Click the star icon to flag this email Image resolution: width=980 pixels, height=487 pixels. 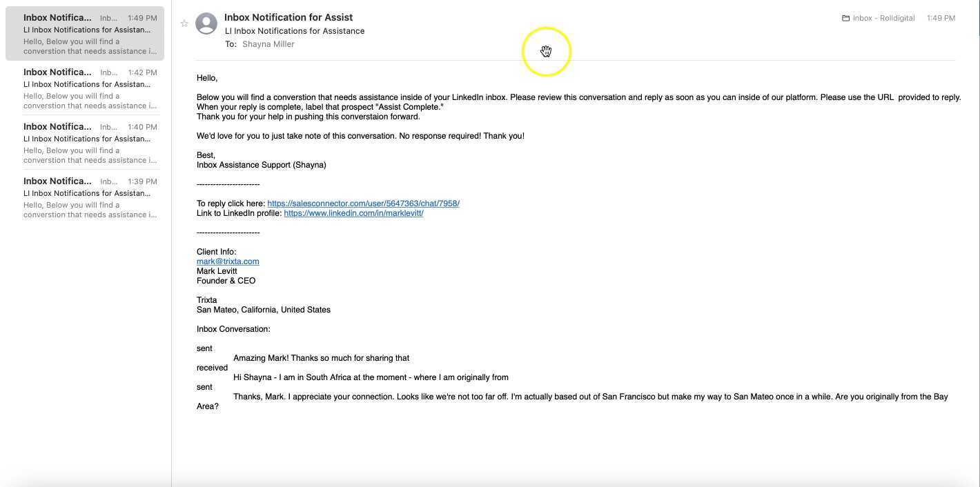[x=184, y=23]
